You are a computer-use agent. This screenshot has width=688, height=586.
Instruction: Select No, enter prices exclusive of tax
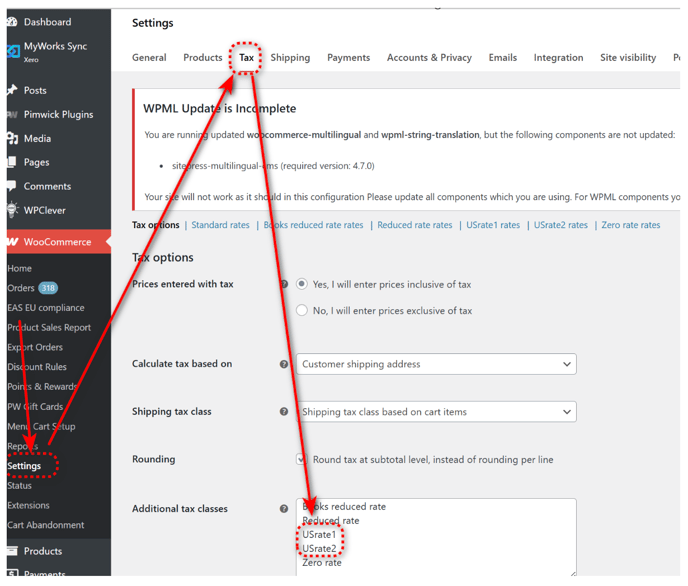point(301,310)
